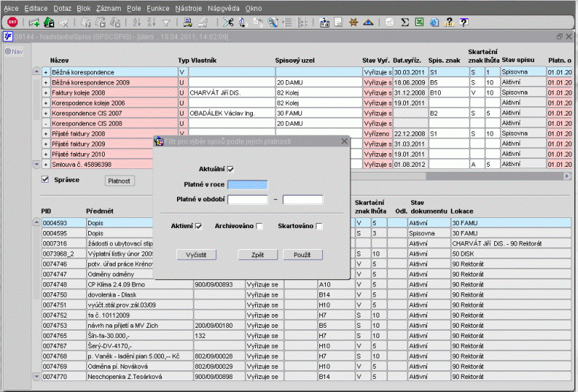
Task: Click the scissors cut icon
Action: 228,22
